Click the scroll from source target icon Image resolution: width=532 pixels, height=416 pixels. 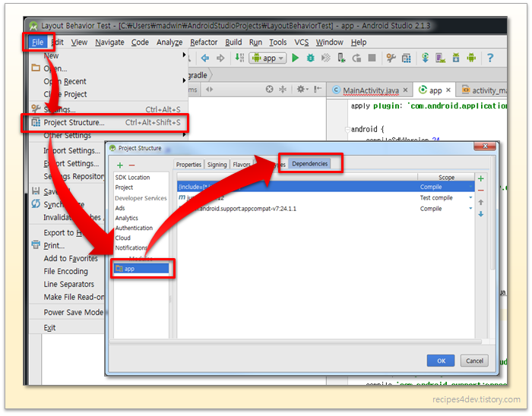pyautogui.click(x=269, y=89)
